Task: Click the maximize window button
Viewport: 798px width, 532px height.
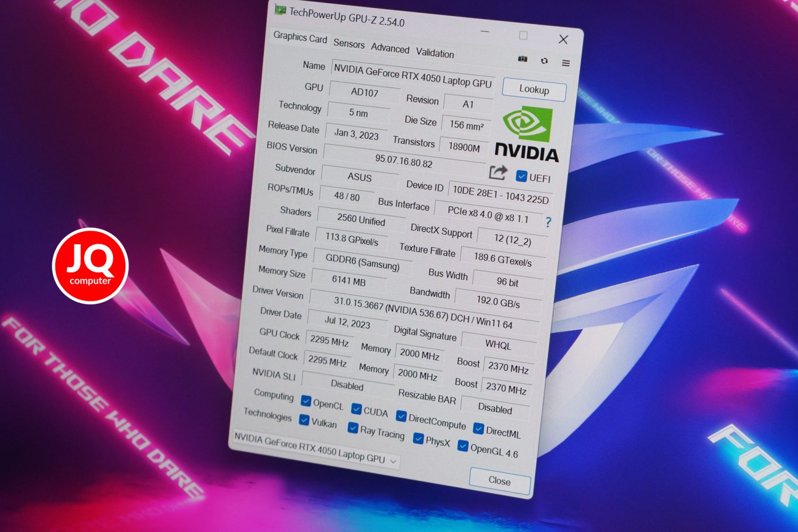Action: coord(523,35)
